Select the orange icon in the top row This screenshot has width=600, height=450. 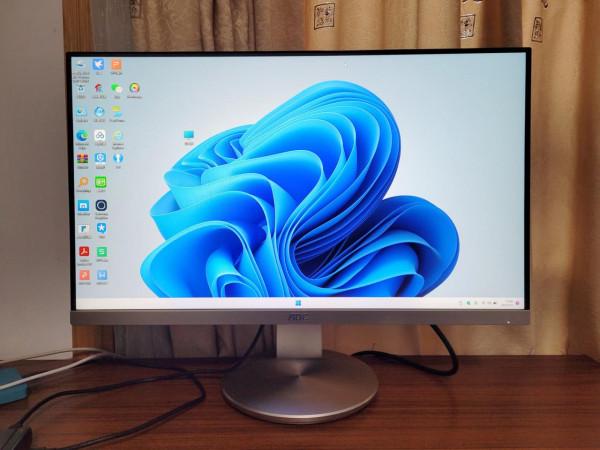point(116,65)
